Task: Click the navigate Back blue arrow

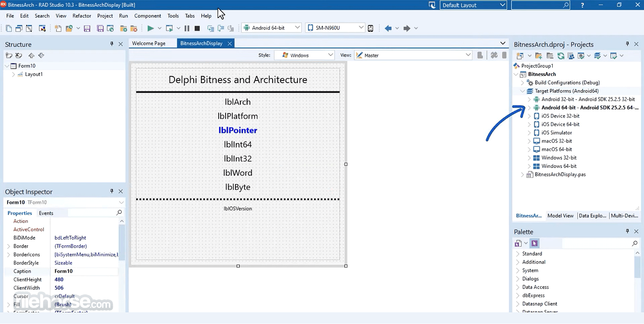Action: pyautogui.click(x=388, y=28)
